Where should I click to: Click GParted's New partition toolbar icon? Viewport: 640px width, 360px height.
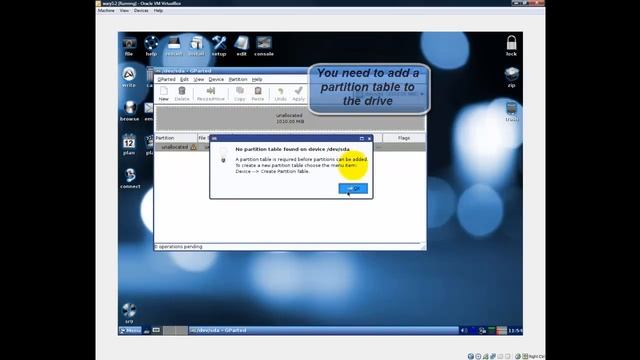[x=164, y=93]
